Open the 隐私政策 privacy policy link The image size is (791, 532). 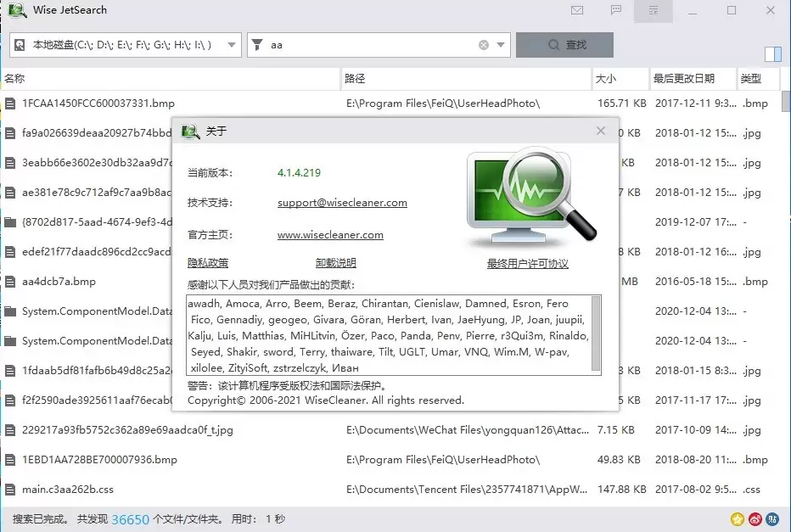[x=208, y=263]
